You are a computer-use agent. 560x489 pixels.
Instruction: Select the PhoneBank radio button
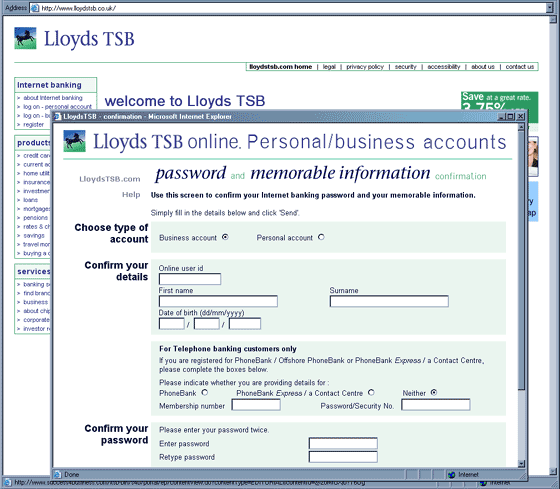[x=204, y=393]
